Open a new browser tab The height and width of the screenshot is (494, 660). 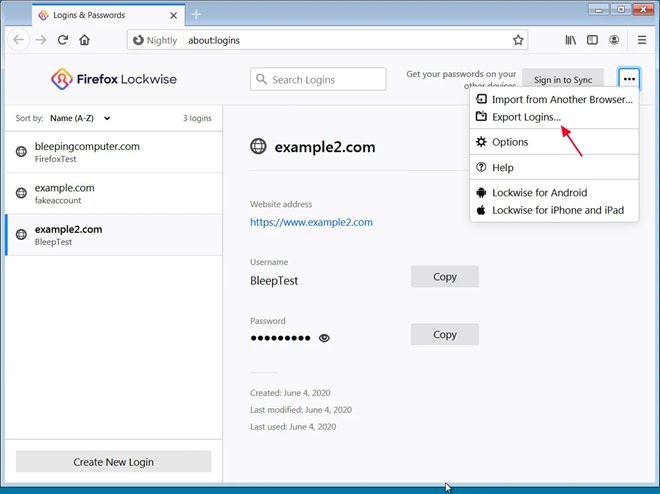click(196, 14)
